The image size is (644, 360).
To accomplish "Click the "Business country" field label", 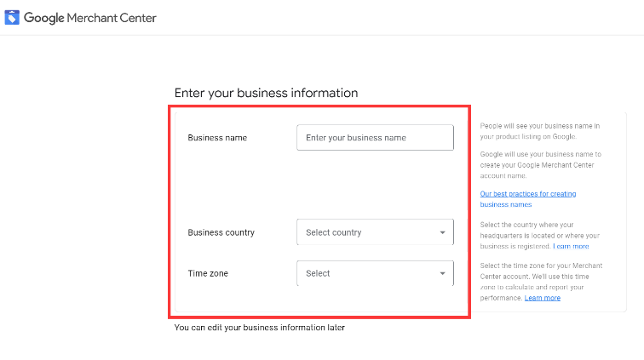I will (x=221, y=232).
